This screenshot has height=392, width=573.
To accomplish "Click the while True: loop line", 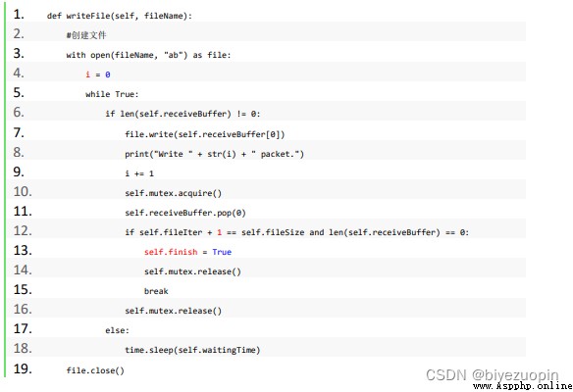I will [x=112, y=94].
